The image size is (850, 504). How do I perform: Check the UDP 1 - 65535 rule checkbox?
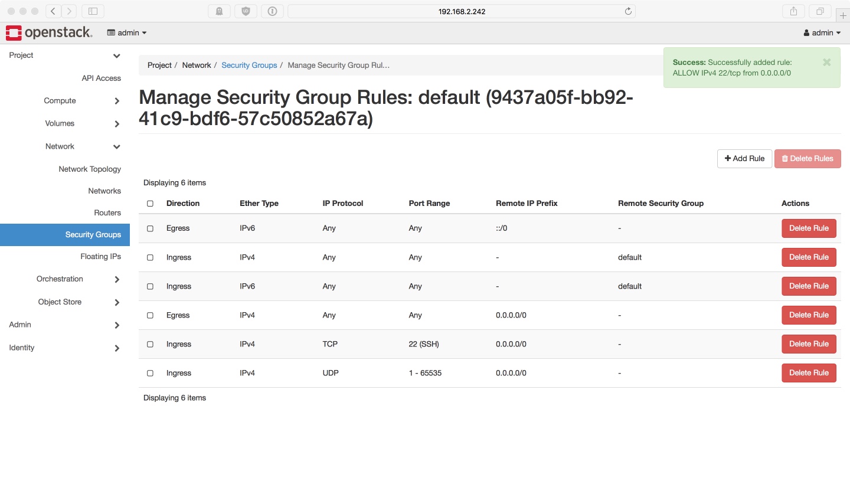(x=150, y=373)
